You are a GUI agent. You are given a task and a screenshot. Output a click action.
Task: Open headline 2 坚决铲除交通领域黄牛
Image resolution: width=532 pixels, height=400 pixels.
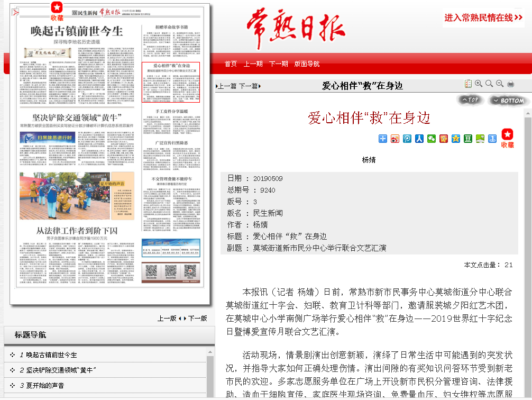pos(61,370)
